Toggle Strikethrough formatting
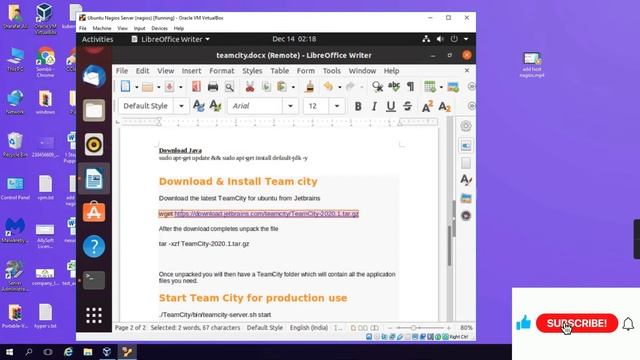Screen dimensions: 640x360 407,106
